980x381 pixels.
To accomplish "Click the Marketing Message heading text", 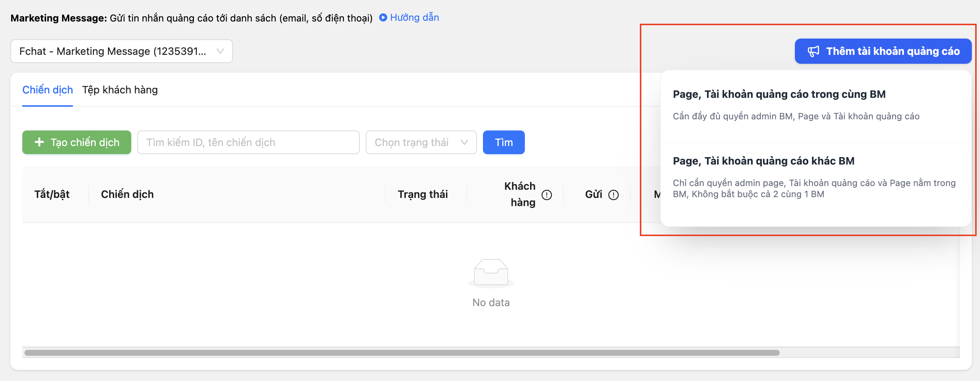I will [59, 18].
